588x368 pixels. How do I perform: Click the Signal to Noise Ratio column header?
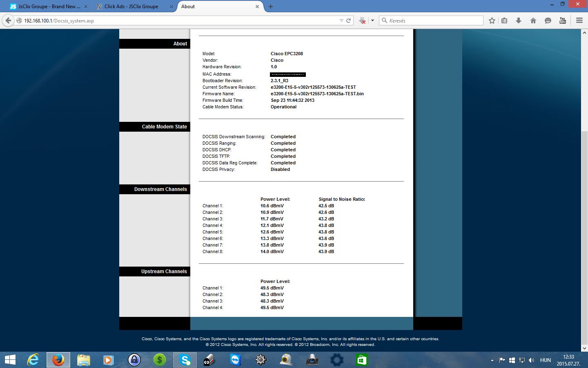point(342,199)
